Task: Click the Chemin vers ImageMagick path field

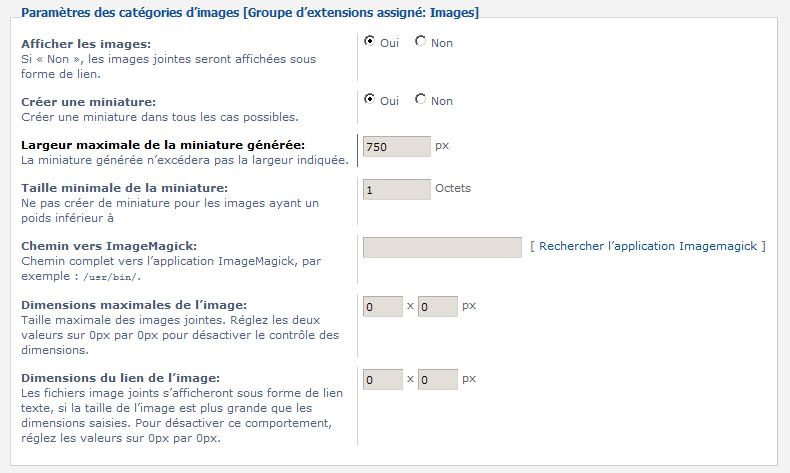Action: [442, 247]
